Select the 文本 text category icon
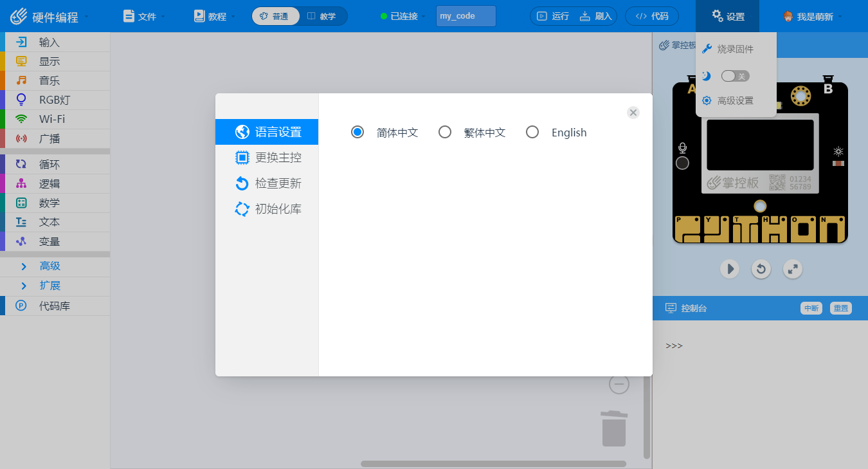This screenshot has height=469, width=868. pos(21,222)
